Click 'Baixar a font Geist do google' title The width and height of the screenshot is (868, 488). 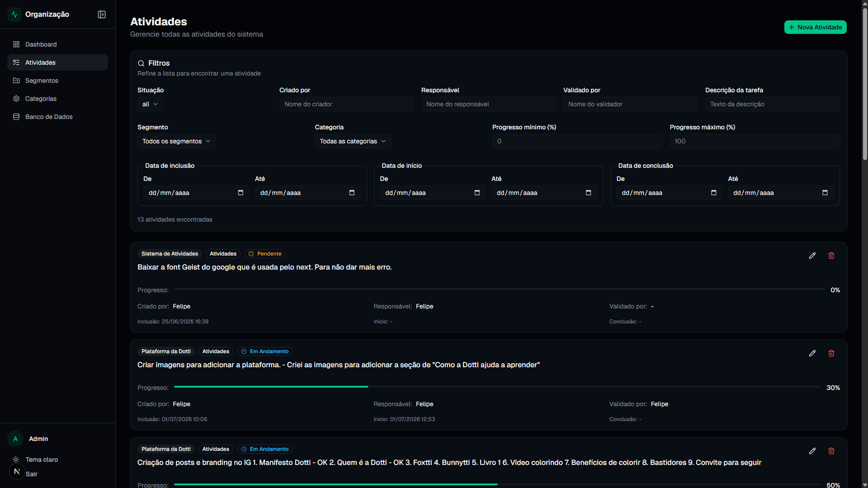click(265, 267)
